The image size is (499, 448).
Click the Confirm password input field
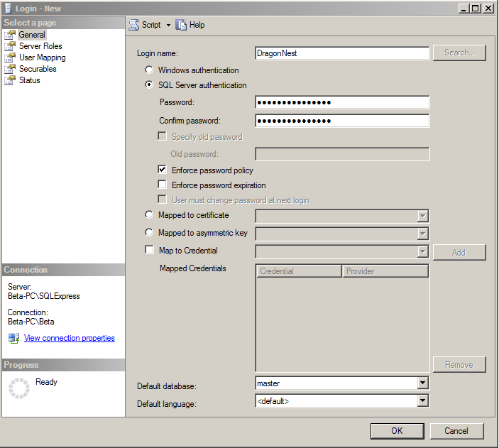[x=342, y=121]
